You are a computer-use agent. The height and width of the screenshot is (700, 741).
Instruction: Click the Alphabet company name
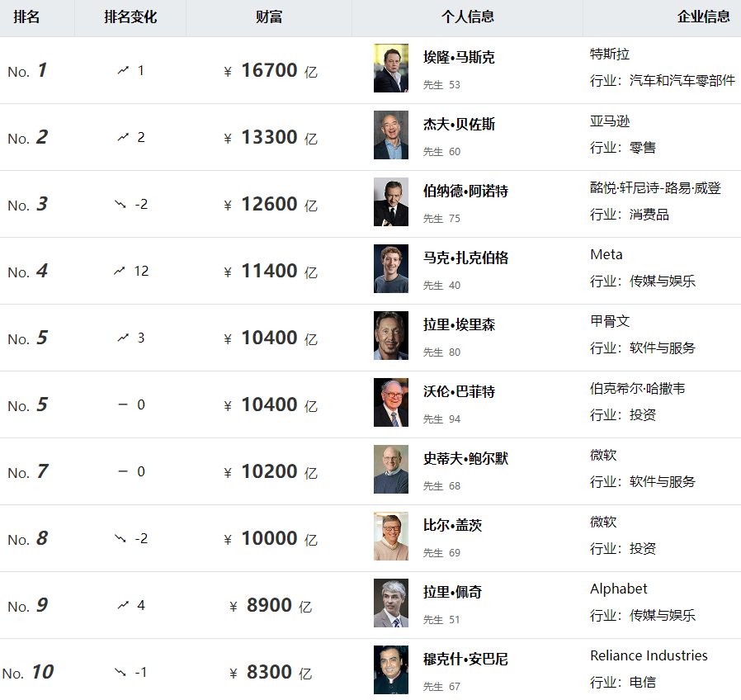(619, 589)
